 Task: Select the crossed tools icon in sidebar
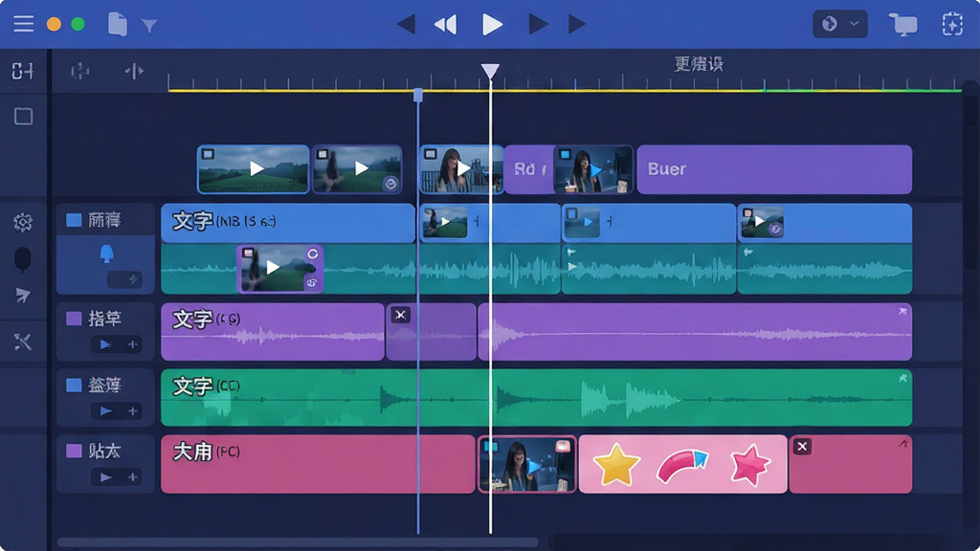click(x=23, y=342)
